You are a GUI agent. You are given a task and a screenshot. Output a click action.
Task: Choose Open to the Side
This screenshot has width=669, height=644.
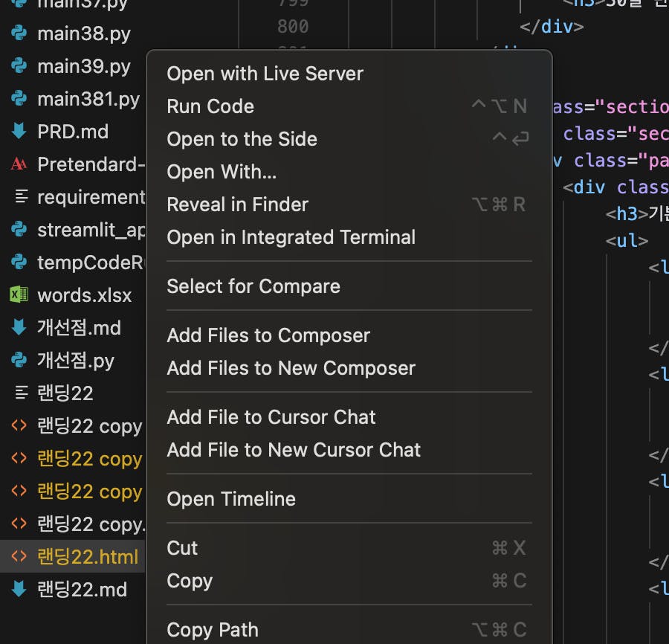(x=242, y=139)
